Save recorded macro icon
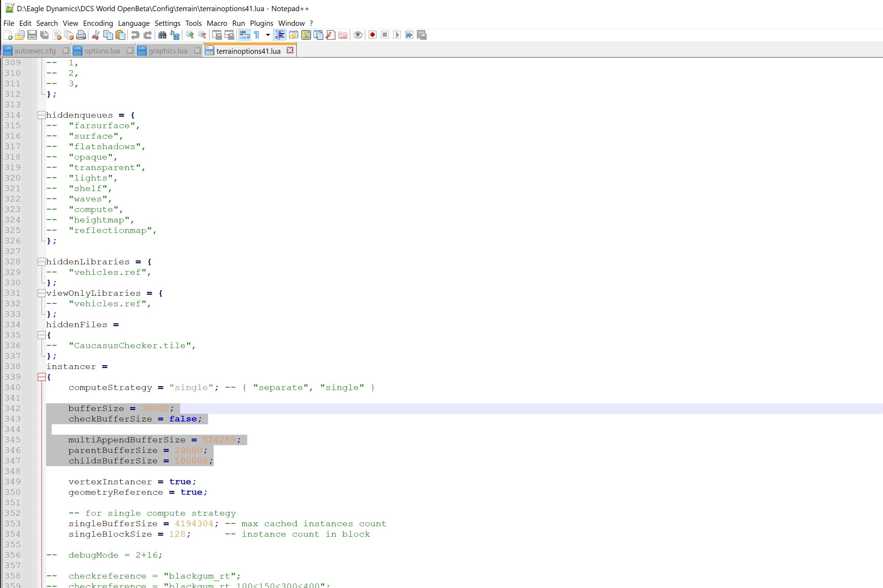Image resolution: width=883 pixels, height=588 pixels. coord(422,35)
